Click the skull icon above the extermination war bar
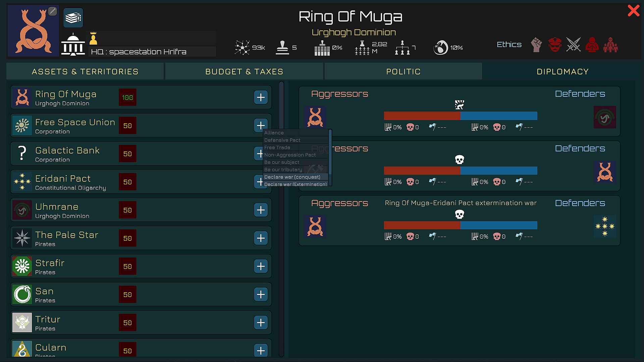The height and width of the screenshot is (362, 644). pyautogui.click(x=459, y=214)
